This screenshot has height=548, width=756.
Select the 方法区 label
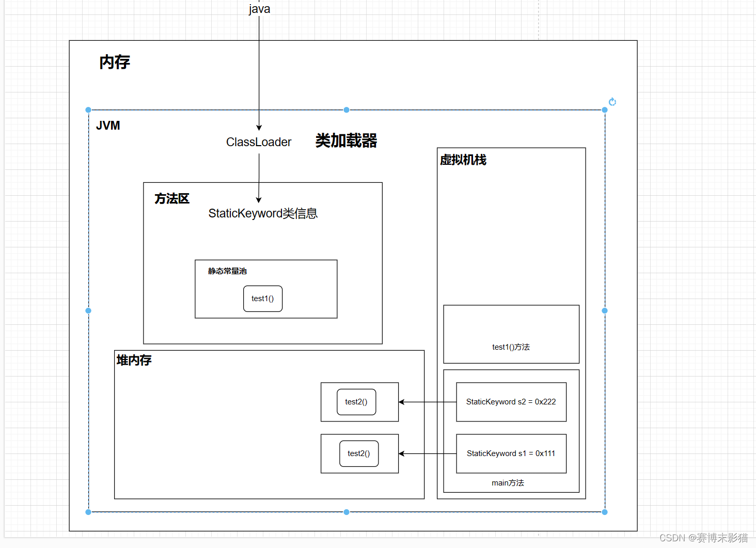tap(172, 199)
